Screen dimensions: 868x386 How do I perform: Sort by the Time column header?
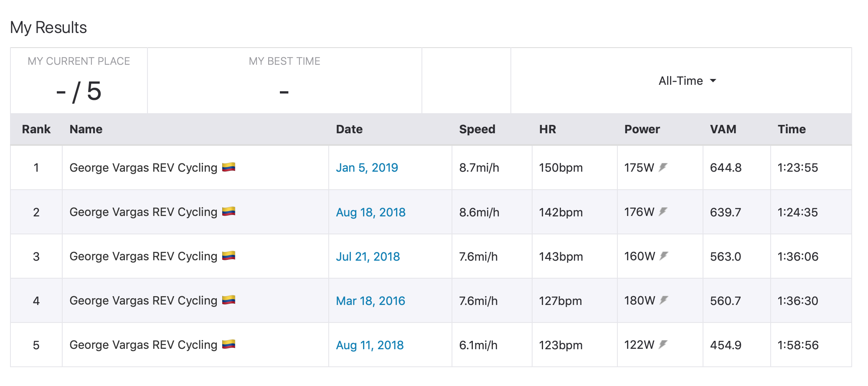pyautogui.click(x=792, y=129)
